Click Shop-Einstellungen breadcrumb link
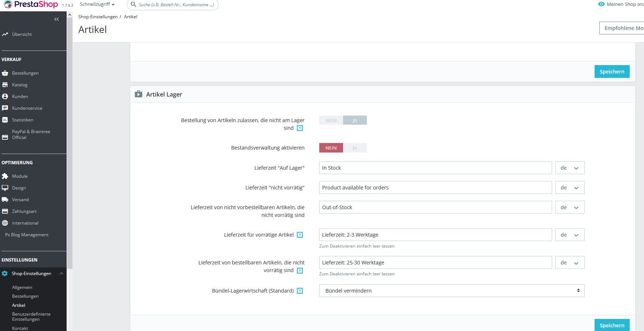Screen dimensions: 644x331 tap(98, 17)
